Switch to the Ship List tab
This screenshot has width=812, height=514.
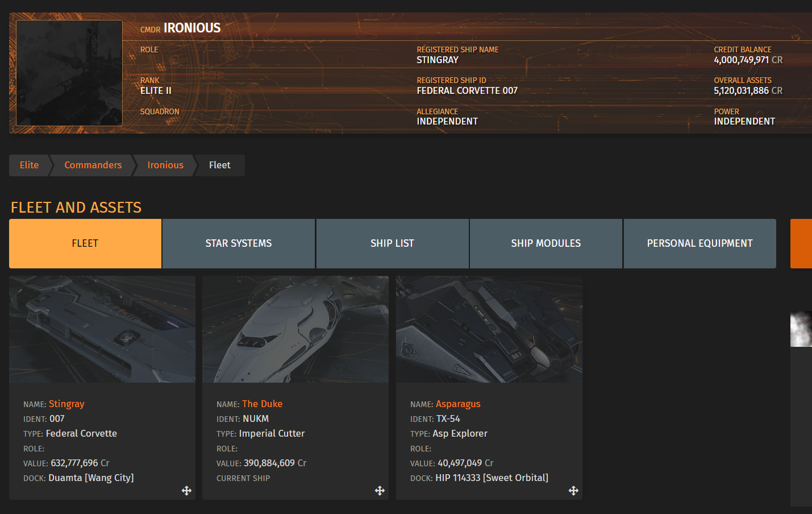point(392,243)
